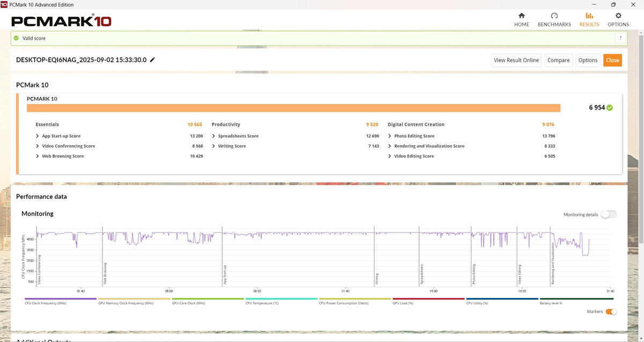
Task: Click the Rendering and Visualization chart marker
Action: pyautogui.click(x=552, y=263)
